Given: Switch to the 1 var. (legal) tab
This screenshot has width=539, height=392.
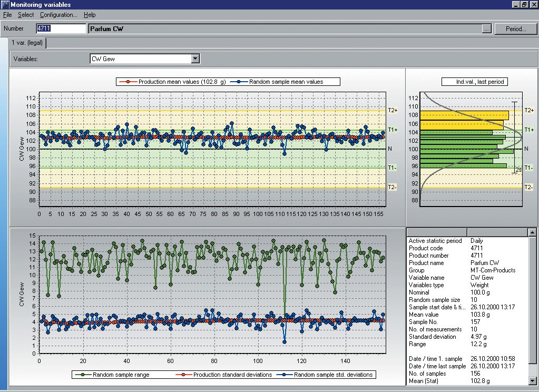Looking at the screenshot, I should [27, 43].
